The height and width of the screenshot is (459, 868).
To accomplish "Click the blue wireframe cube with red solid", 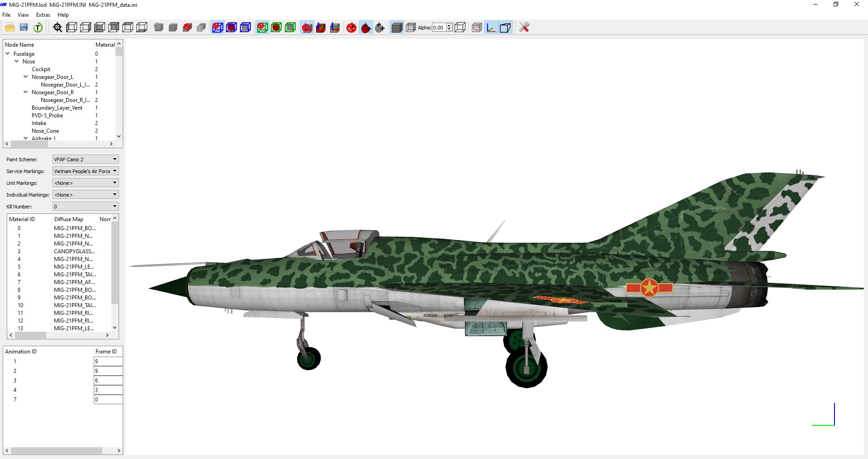I will pos(231,28).
